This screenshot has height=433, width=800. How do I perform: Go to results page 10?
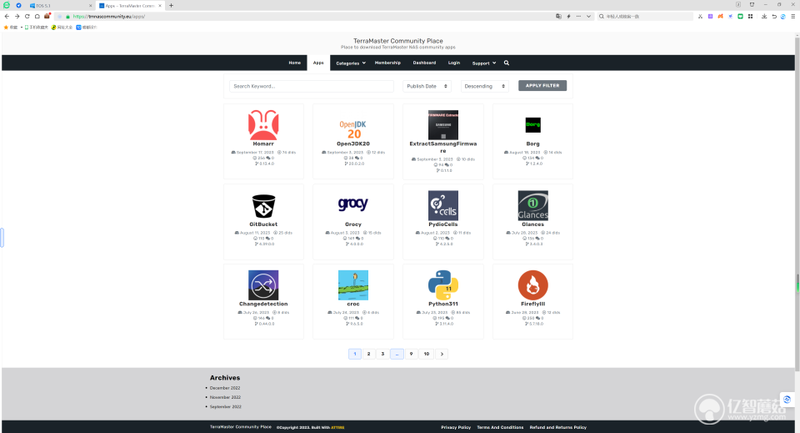[x=427, y=353]
